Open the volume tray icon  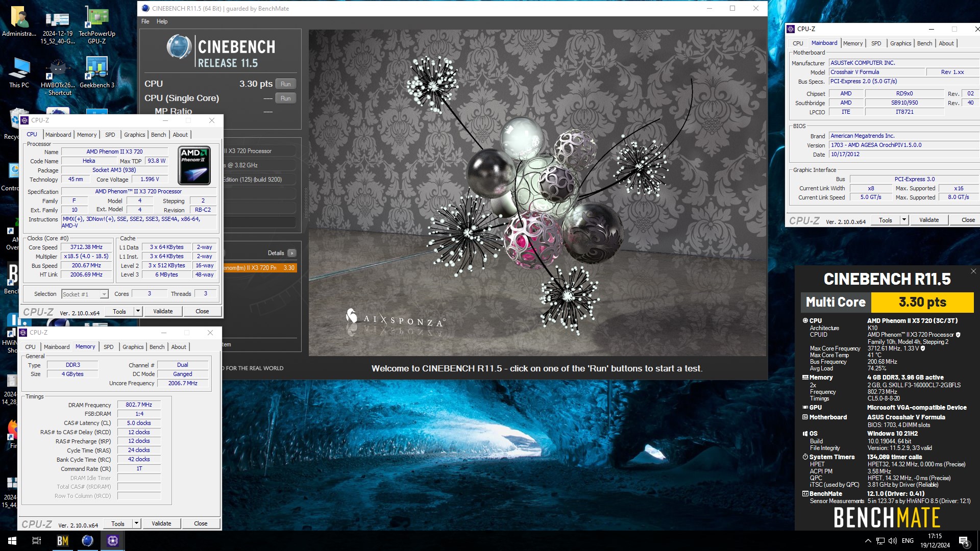[x=892, y=541]
